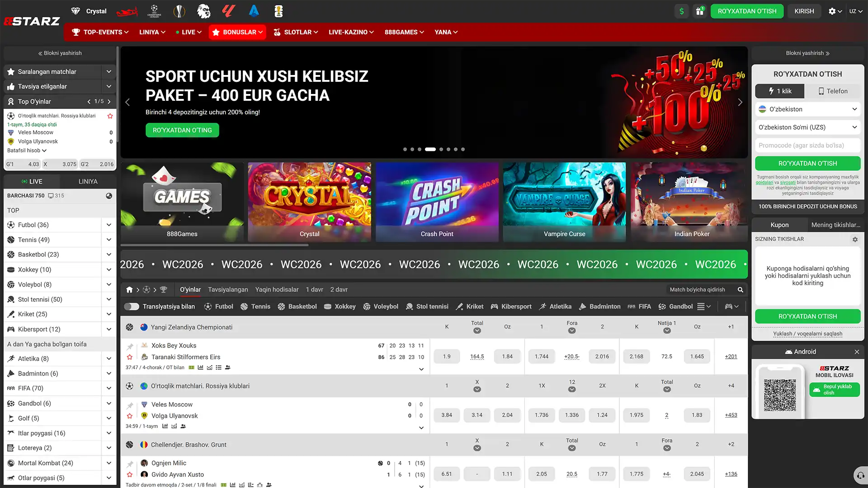Click the games carousel horizontal scrollbar

(215, 245)
